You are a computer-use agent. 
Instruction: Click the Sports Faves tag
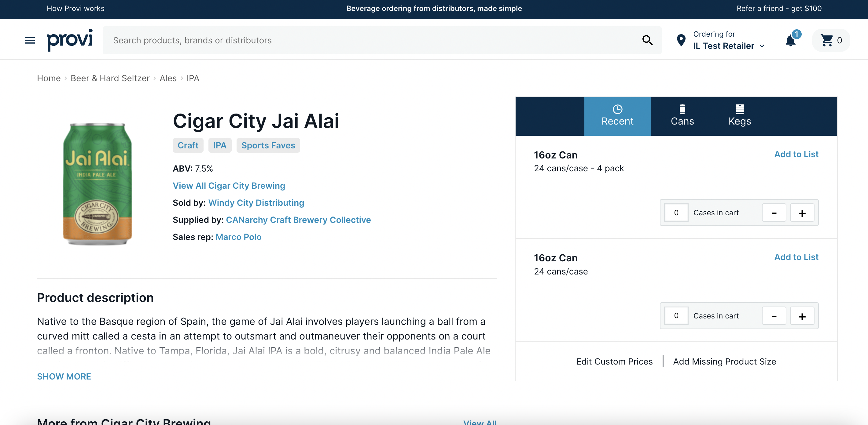[268, 145]
